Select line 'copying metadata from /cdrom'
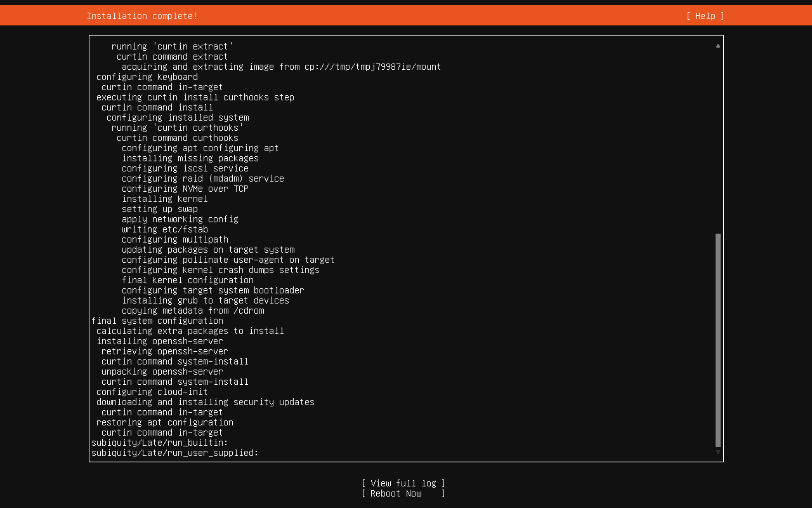Image resolution: width=812 pixels, height=508 pixels. 193,311
